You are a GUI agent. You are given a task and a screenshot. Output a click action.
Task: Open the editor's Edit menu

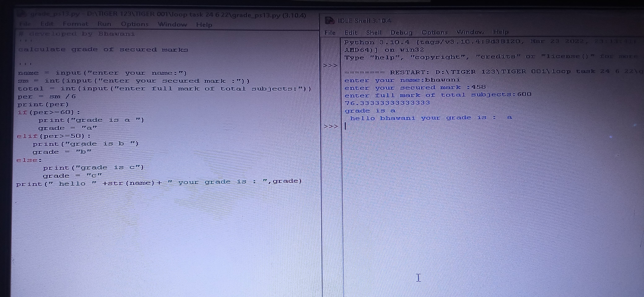click(47, 24)
